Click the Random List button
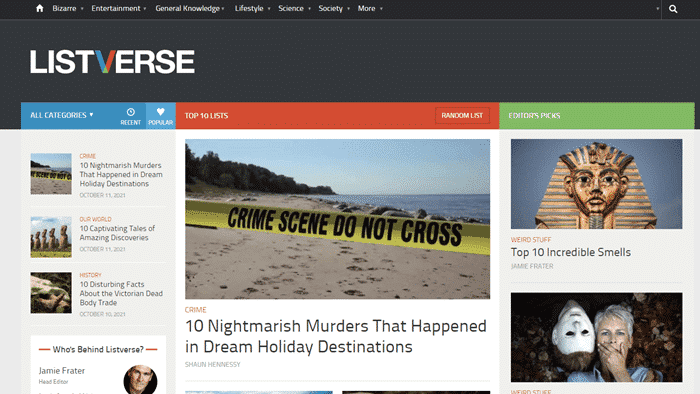This screenshot has height=394, width=700. (462, 116)
